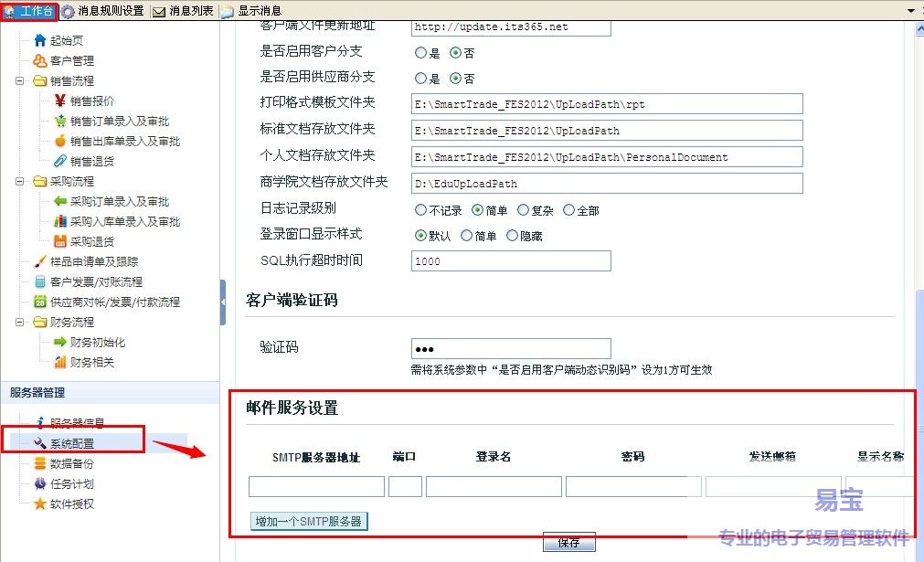
Task: Switch to the 消息规则设置 tab
Action: coord(103,11)
